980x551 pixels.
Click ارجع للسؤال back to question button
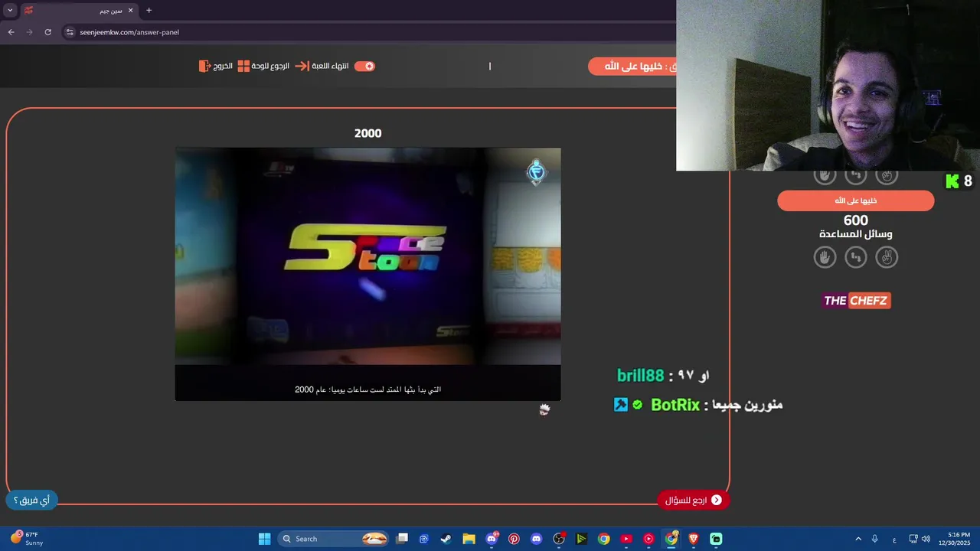tap(694, 500)
